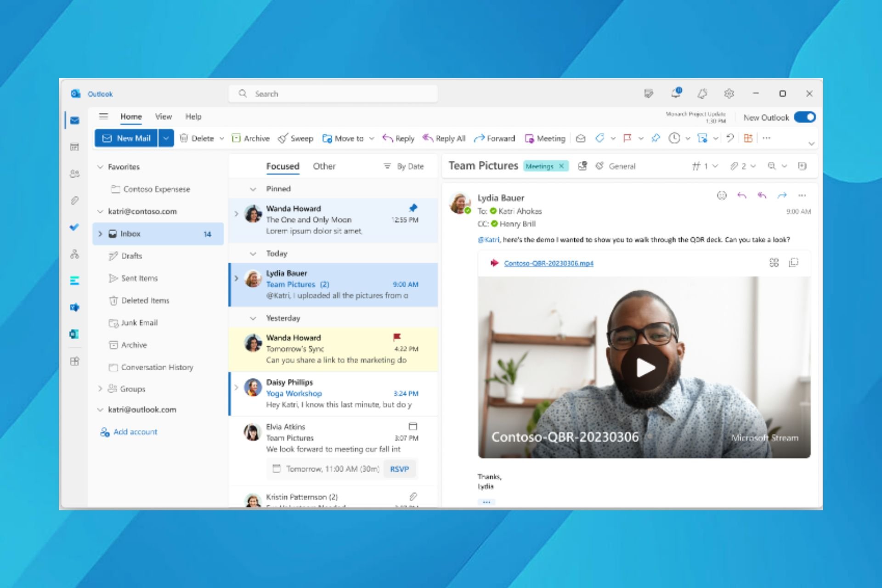This screenshot has height=588, width=882.
Task: Switch to the Help tab
Action: click(193, 117)
